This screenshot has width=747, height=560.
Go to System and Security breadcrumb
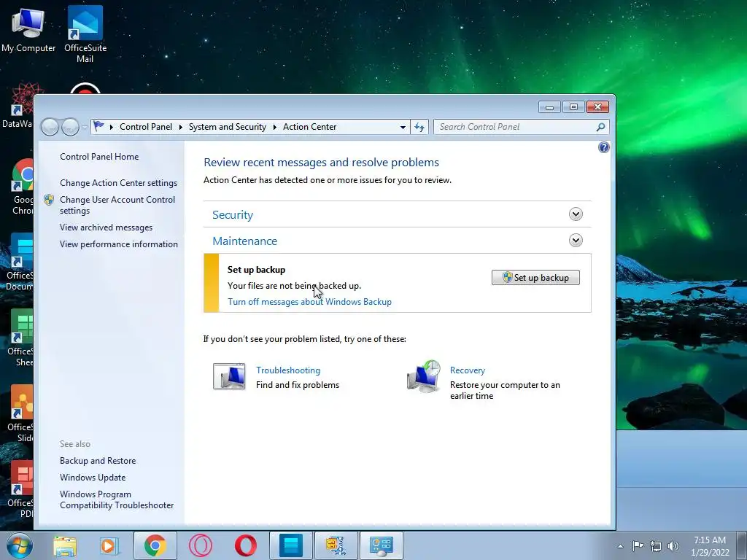point(228,127)
